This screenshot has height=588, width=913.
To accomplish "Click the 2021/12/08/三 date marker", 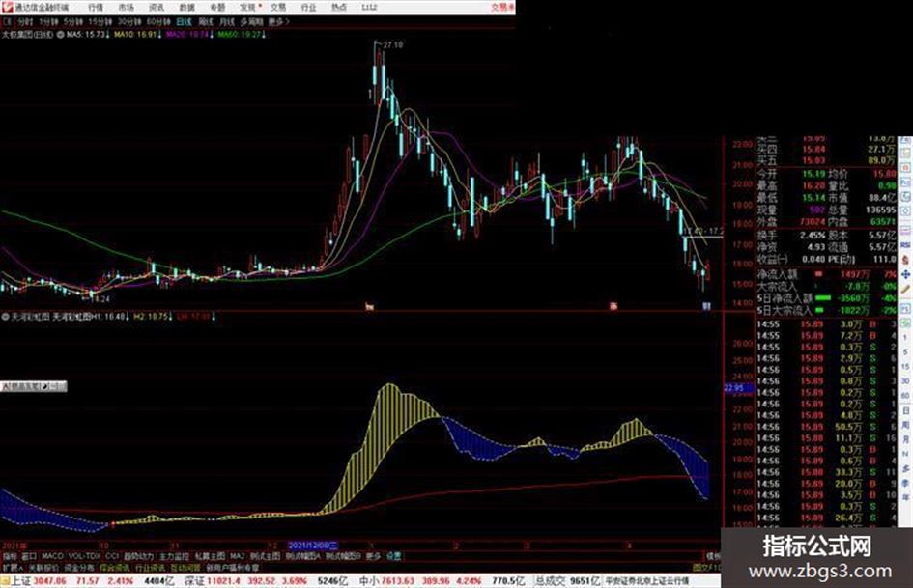I will pos(313,546).
